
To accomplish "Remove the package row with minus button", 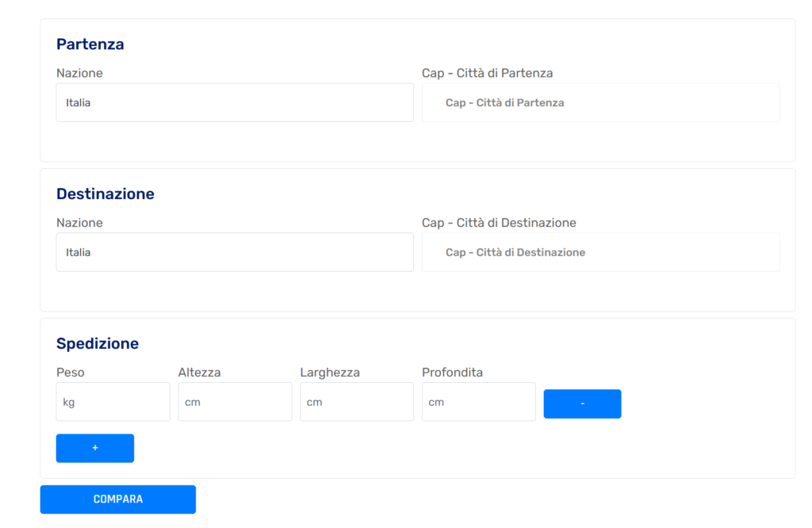I will [582, 404].
